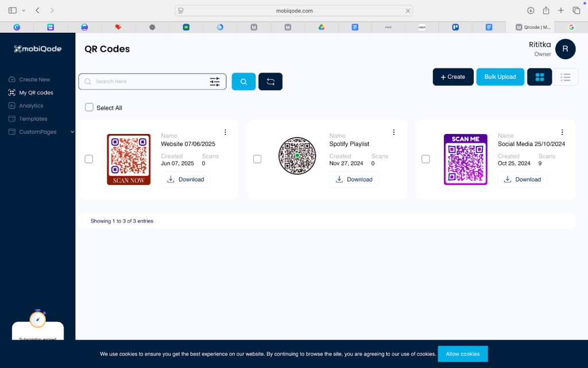Check the Select All checkbox
This screenshot has width=588, height=368.
[x=89, y=108]
